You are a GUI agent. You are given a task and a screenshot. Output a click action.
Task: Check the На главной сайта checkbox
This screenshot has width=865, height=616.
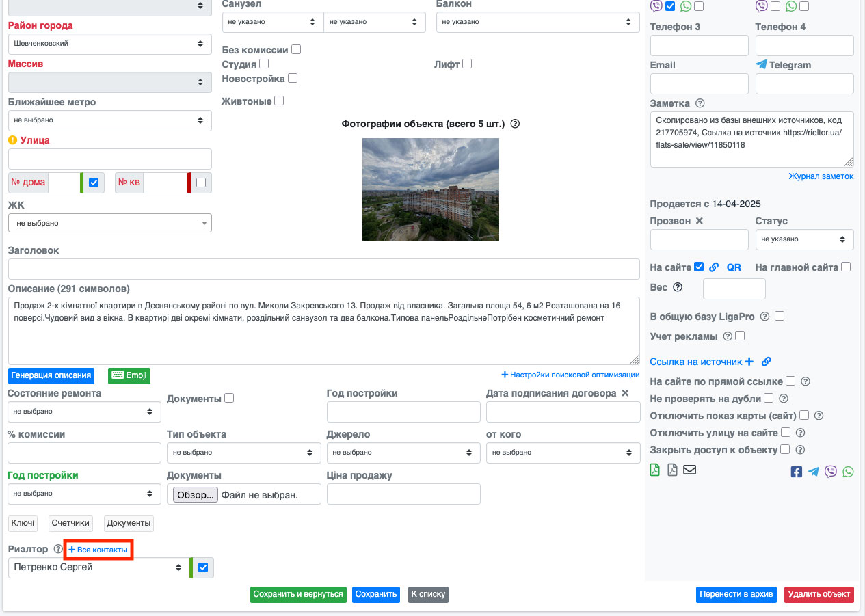pos(846,267)
